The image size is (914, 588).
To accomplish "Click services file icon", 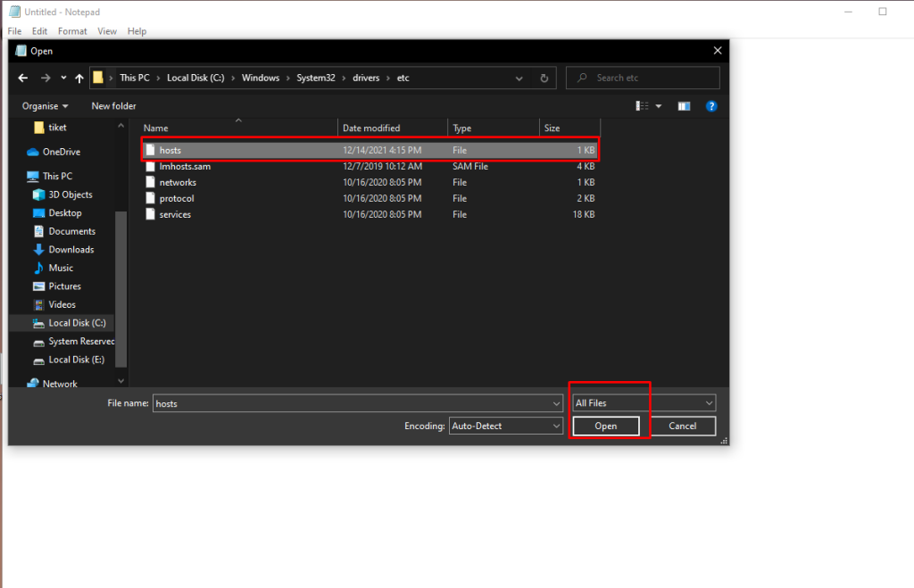I will coord(150,214).
